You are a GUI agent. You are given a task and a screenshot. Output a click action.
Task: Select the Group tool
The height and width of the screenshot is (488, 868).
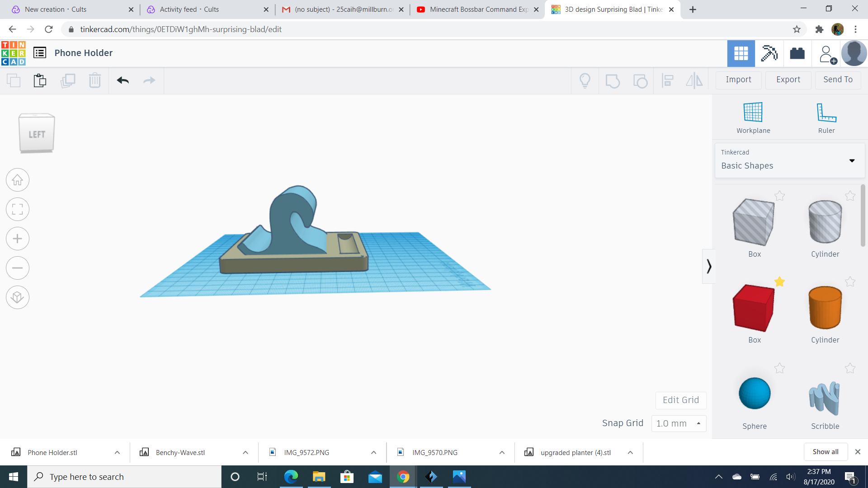[613, 80]
